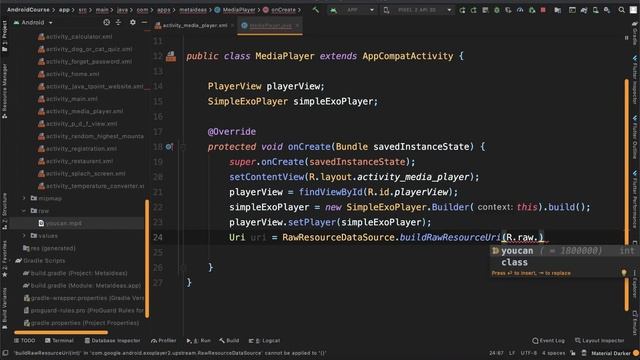
Task: Click the override gutter icon on line 18
Action: 169,147
